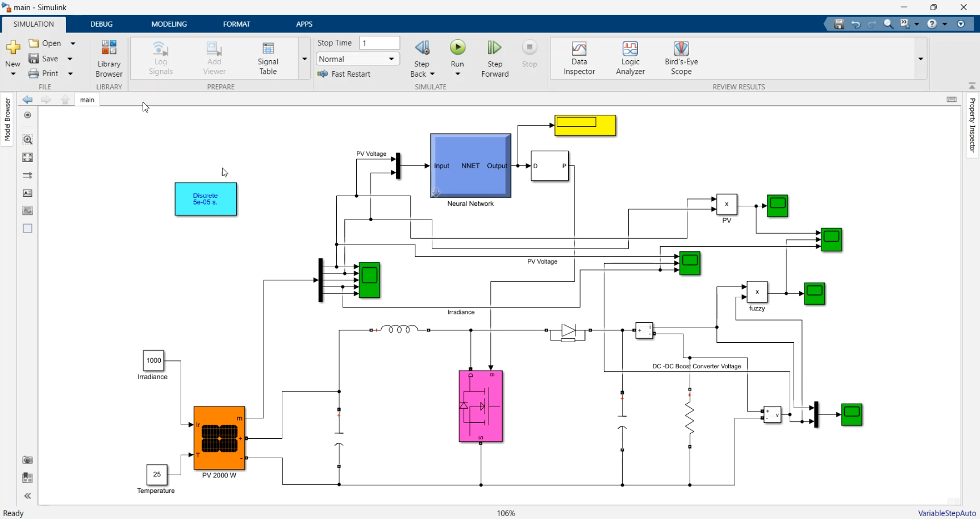Click the navigate back arrow
The image size is (980, 519).
27,99
